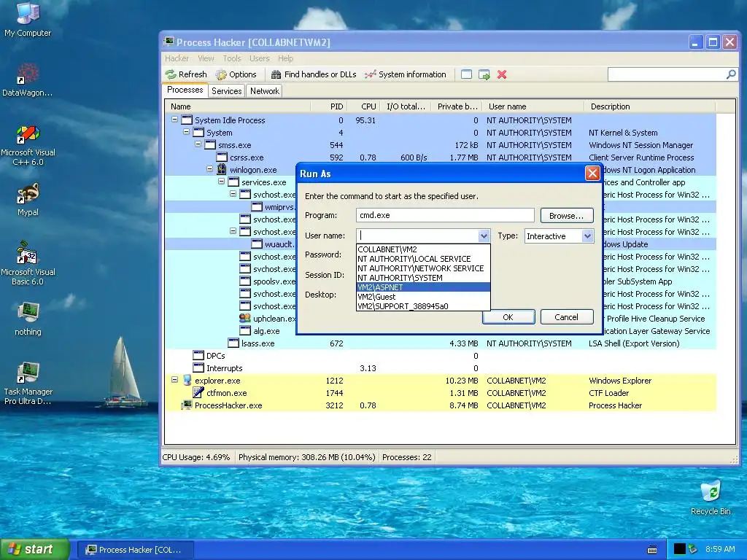Select VM2\SUPPORT_388945a0 user entry

click(423, 306)
